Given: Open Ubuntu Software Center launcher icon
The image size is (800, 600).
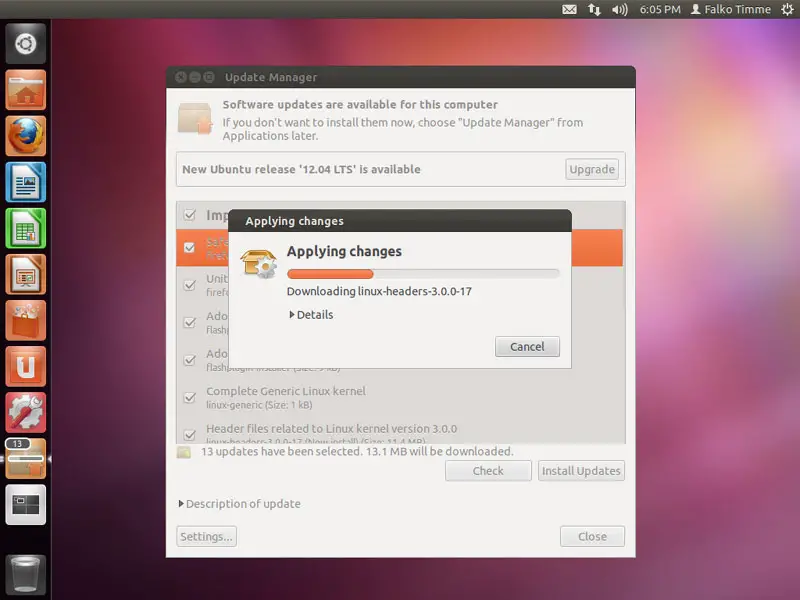Looking at the screenshot, I should pyautogui.click(x=26, y=320).
